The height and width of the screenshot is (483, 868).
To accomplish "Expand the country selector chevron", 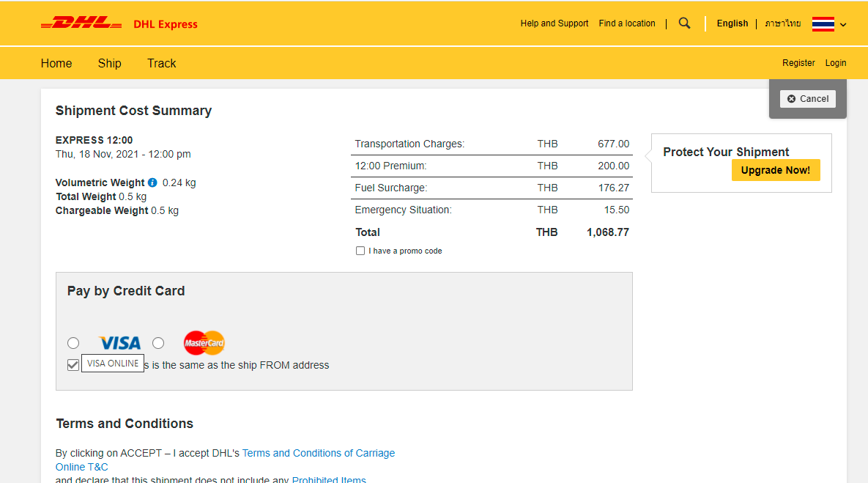I will tap(843, 24).
